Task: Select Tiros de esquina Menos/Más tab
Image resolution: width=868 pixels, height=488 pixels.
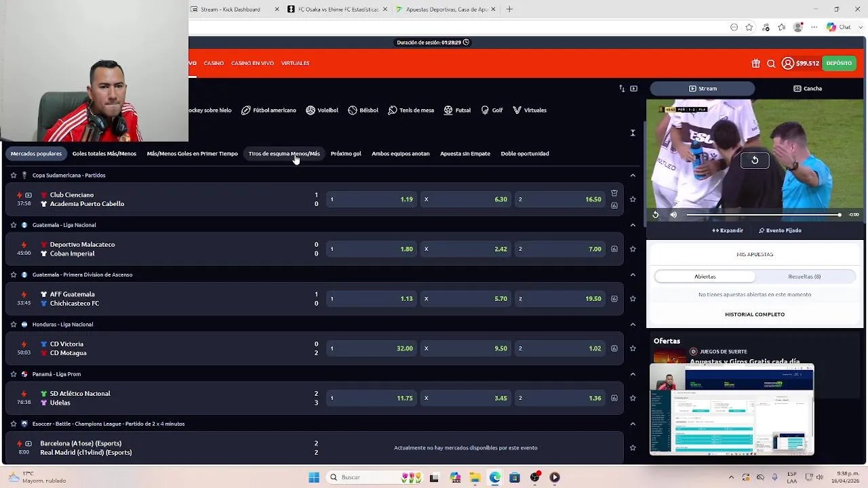Action: pyautogui.click(x=284, y=154)
